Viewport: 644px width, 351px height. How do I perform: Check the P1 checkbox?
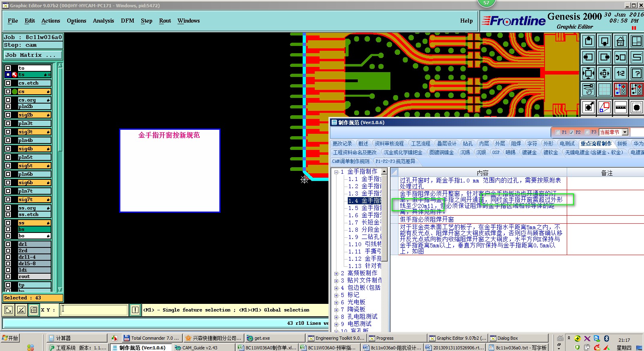pos(557,132)
